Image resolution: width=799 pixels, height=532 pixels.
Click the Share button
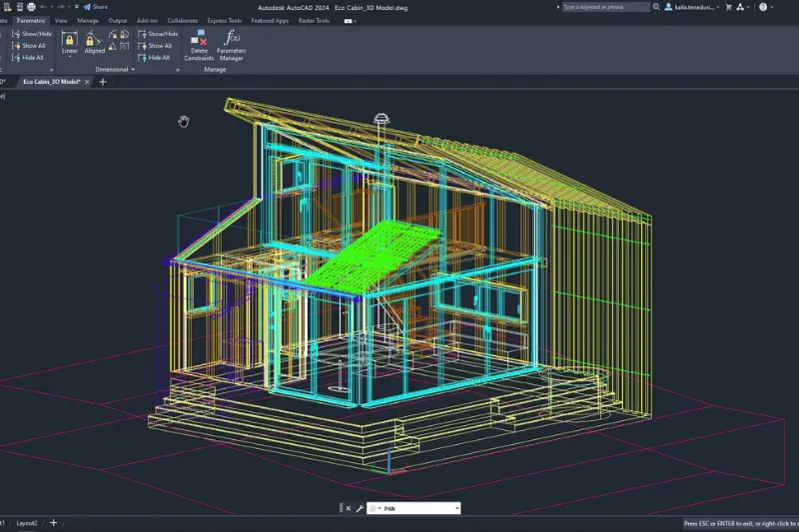click(x=96, y=6)
